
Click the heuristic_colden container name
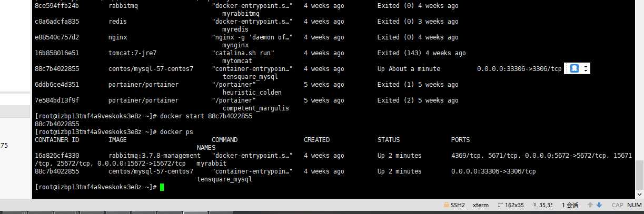pyautogui.click(x=252, y=93)
